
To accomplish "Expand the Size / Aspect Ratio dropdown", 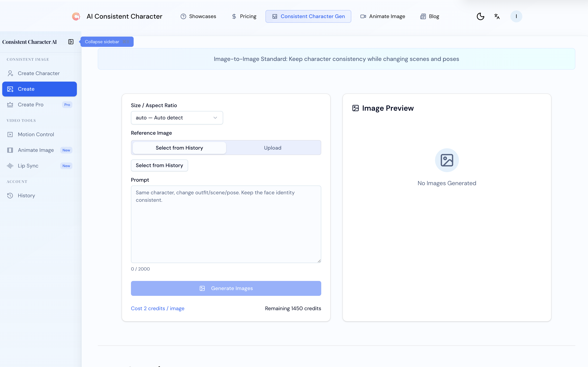I will coord(177,118).
